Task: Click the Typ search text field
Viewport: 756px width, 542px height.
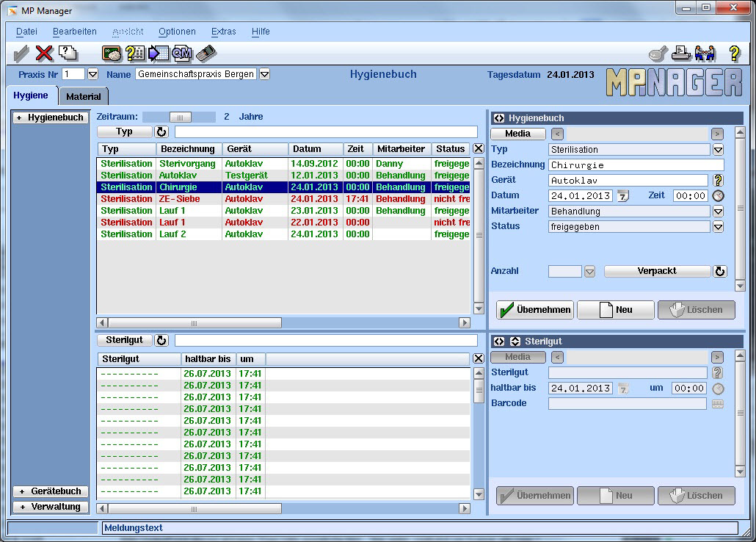Action: 326,131
